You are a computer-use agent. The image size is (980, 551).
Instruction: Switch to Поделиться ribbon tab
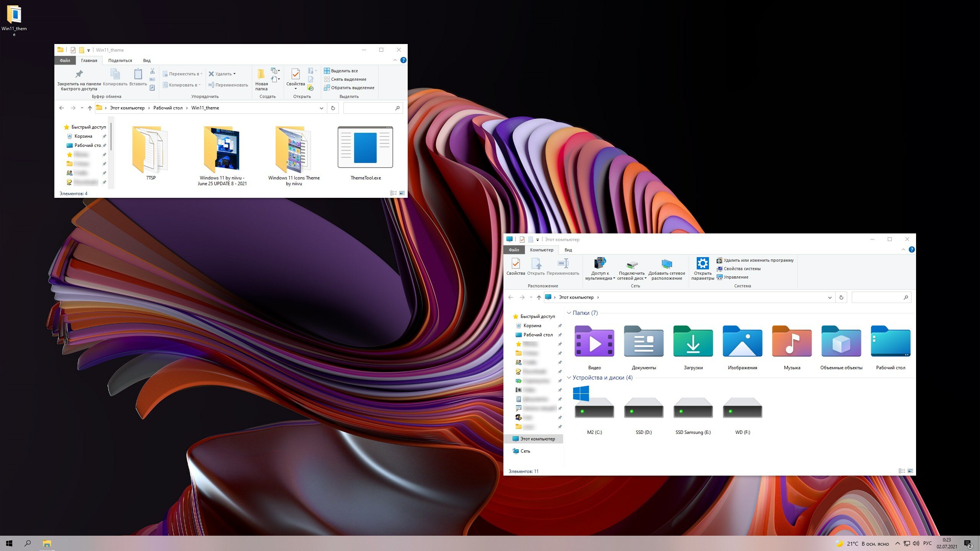pos(120,60)
